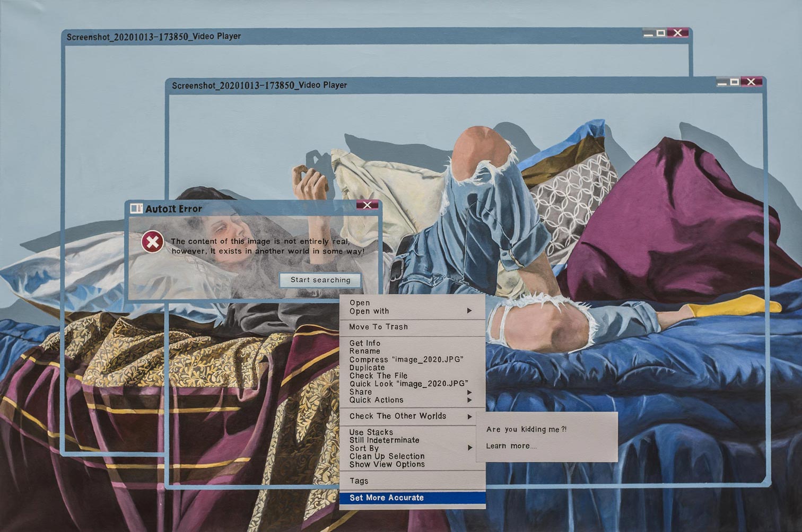Click the message "The content of this image is not entirely real"
Image resolution: width=802 pixels, height=532 pixels.
click(x=260, y=241)
